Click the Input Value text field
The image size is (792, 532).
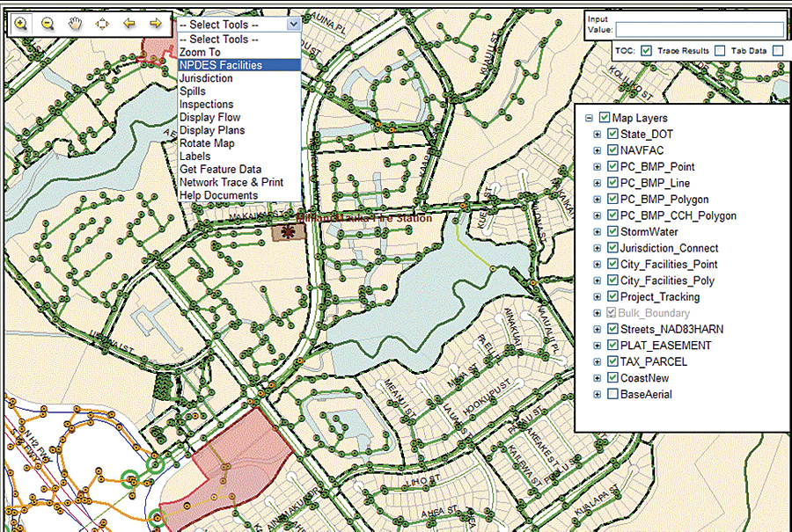700,29
